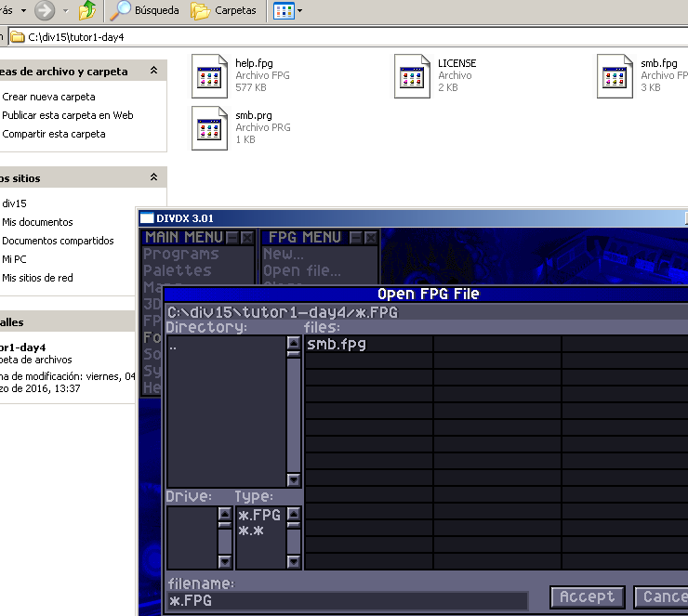Click the LICENSE file icon
The image size is (688, 616).
point(412,76)
